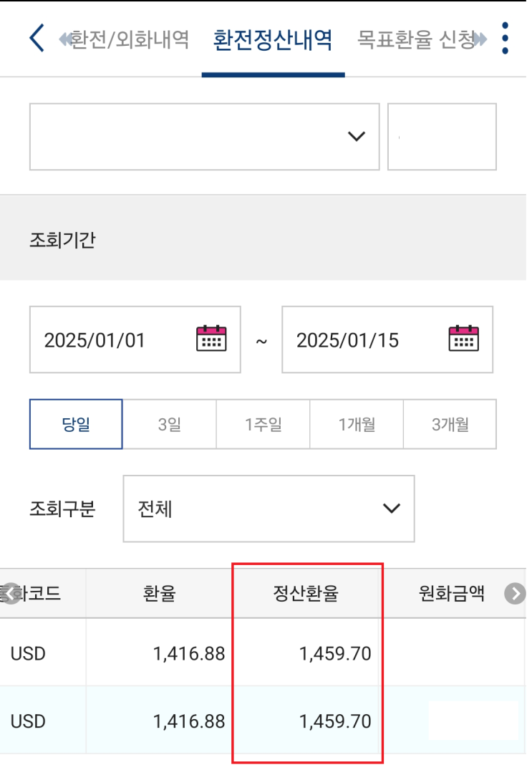Click the 2025/01/15 end date field
This screenshot has height=780, width=532.
[x=358, y=340]
